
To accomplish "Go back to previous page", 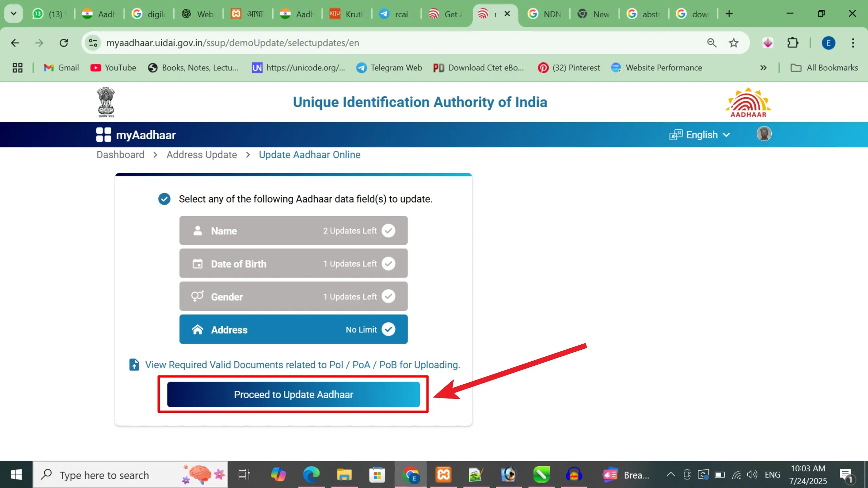I will pyautogui.click(x=15, y=43).
